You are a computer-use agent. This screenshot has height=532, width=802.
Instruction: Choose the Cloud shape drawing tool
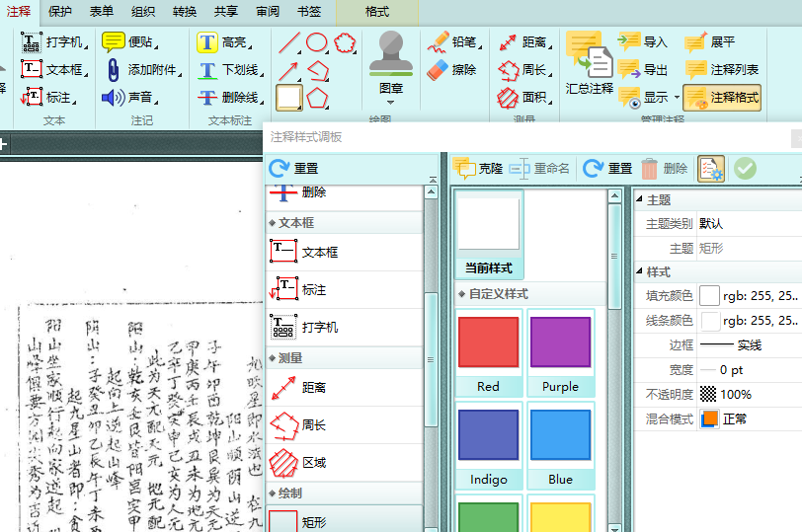click(x=346, y=42)
